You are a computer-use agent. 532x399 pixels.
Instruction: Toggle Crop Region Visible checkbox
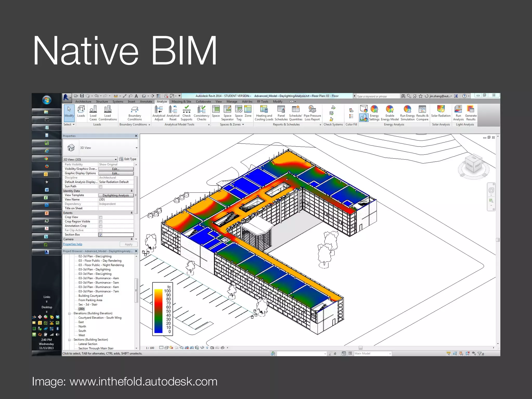pos(101,222)
